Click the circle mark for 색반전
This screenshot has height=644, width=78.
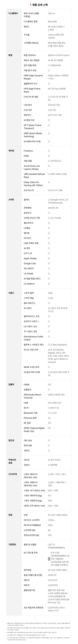pos(49,451)
